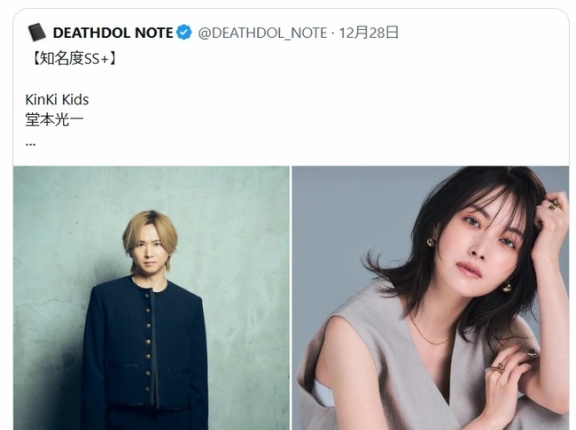Click the blue verified checkmark badge

(x=184, y=32)
